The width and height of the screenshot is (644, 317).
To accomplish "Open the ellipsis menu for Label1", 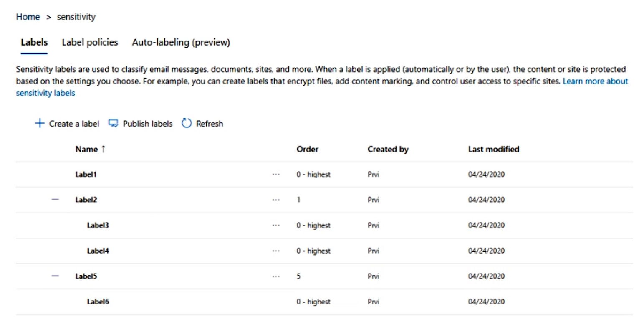I will click(275, 175).
